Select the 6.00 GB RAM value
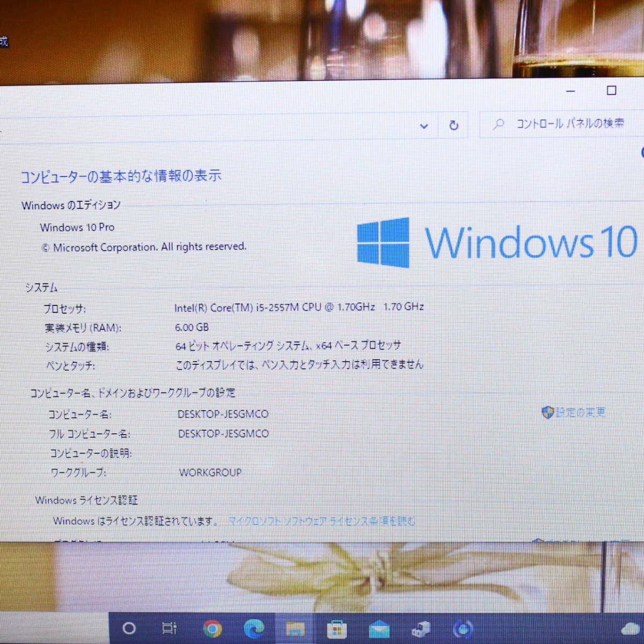Screen dimensions: 644x644 click(192, 327)
